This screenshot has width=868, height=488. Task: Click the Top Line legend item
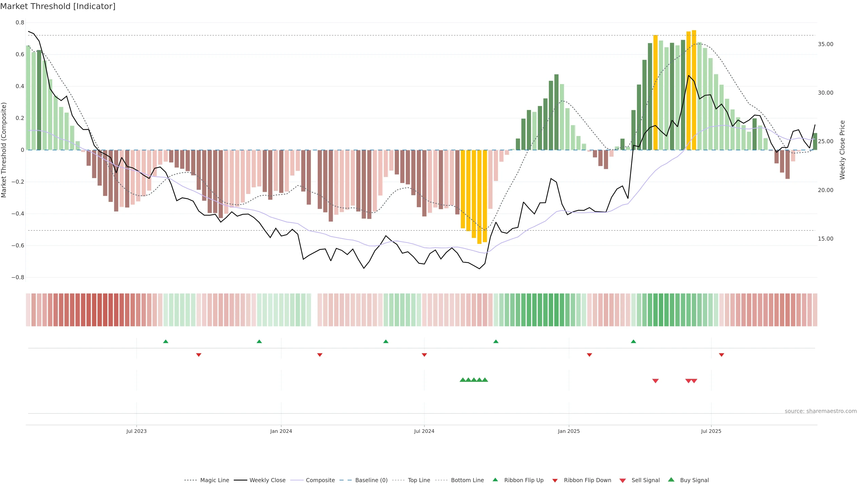click(x=419, y=480)
